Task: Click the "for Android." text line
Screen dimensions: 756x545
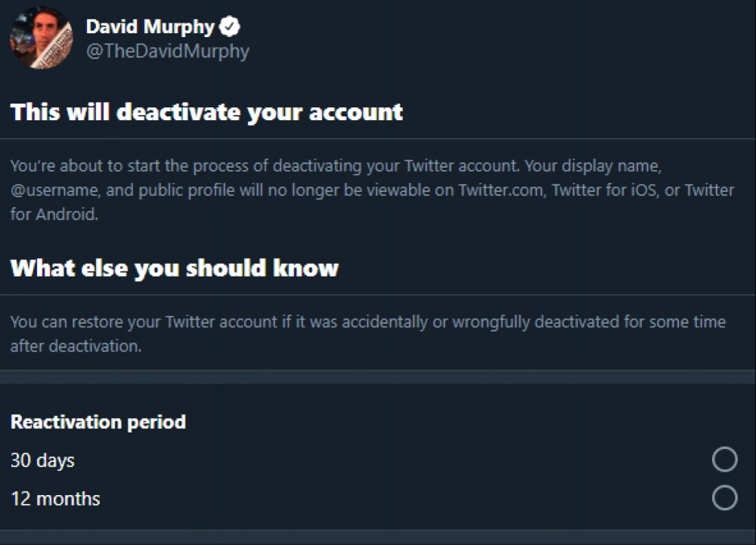Action: 54,214
